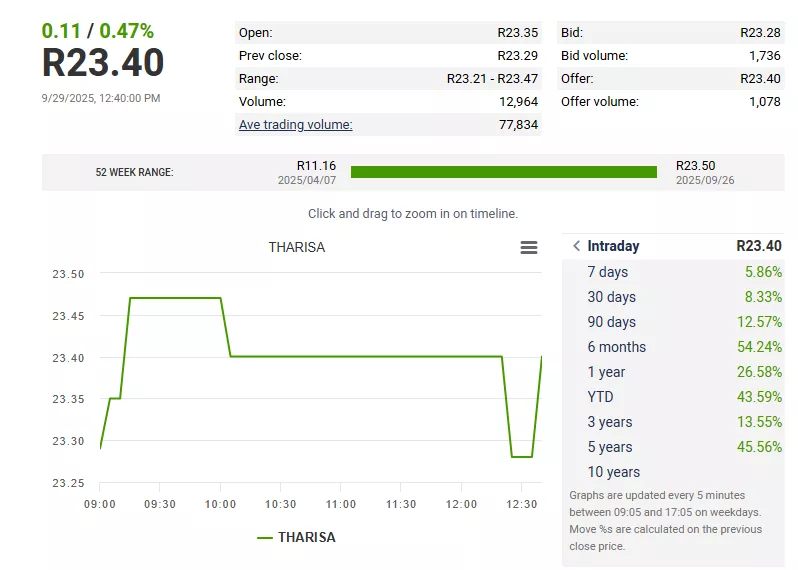Click the THARISA chart title
Image resolution: width=798 pixels, height=570 pixels.
297,247
